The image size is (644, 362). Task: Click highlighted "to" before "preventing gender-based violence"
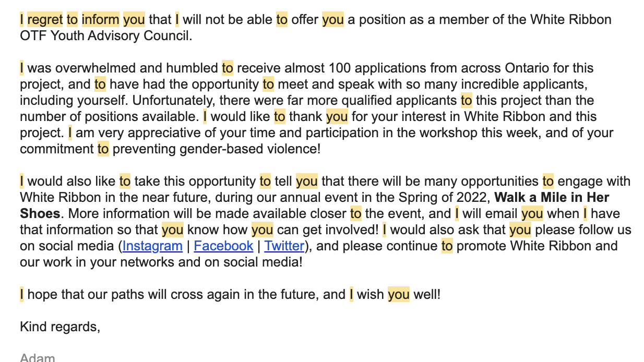[x=103, y=149]
